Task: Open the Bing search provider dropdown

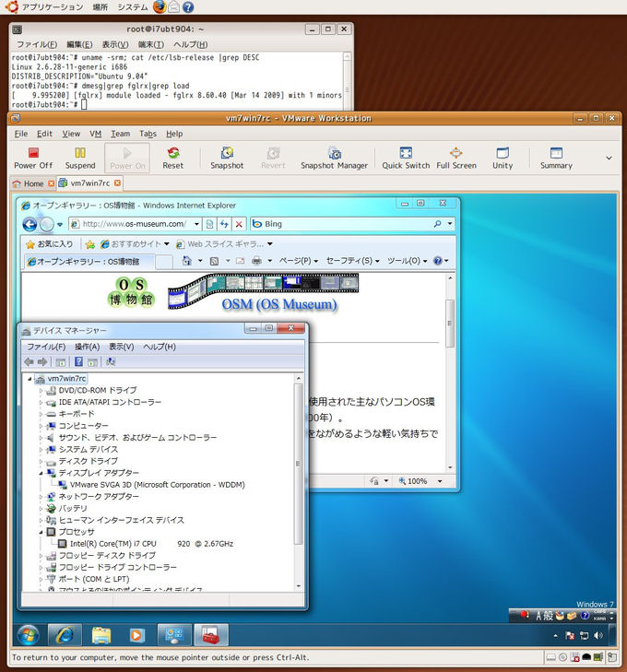Action: click(x=450, y=224)
